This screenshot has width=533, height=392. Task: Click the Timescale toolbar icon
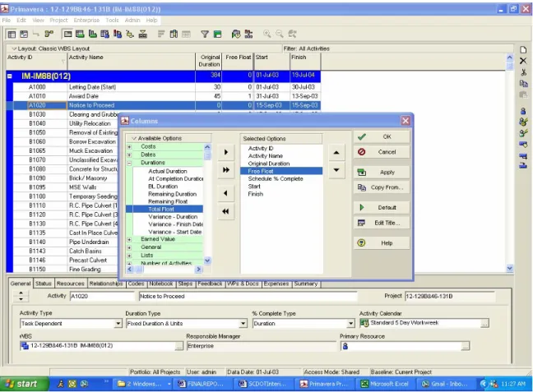(x=186, y=34)
